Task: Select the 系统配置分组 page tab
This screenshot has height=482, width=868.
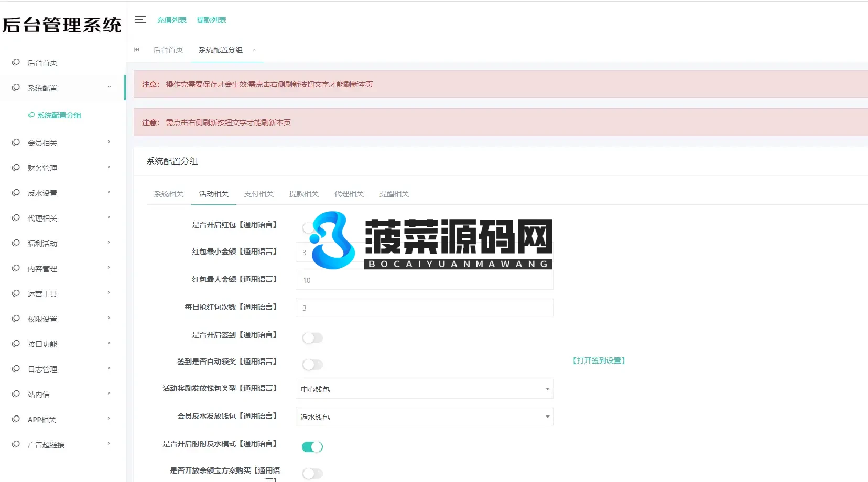Action: coord(221,50)
